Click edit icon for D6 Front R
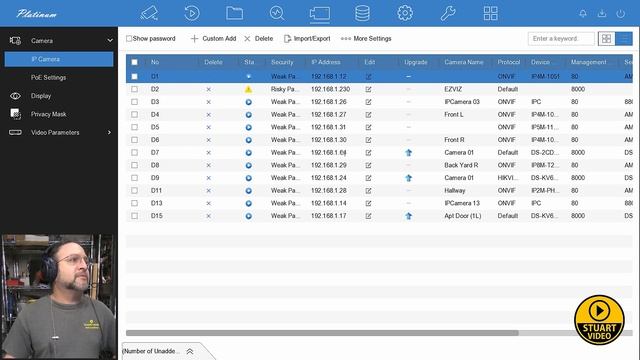Viewport: 640px width, 360px height. (368, 140)
